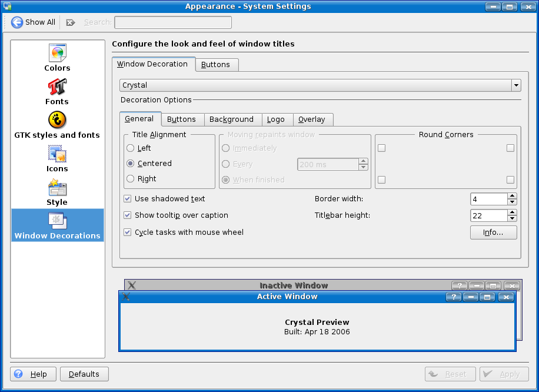This screenshot has width=539, height=392.
Task: Select Left title alignment
Action: coord(131,148)
